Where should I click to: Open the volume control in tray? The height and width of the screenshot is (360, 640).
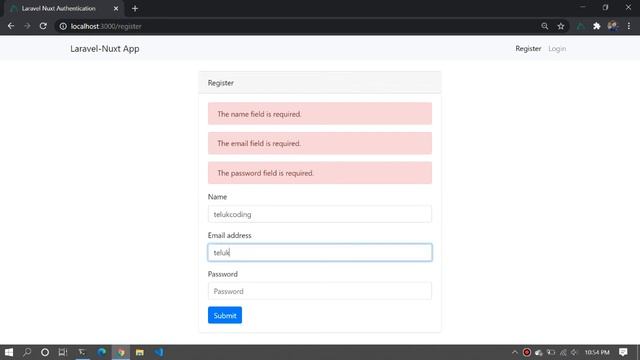[x=574, y=352]
